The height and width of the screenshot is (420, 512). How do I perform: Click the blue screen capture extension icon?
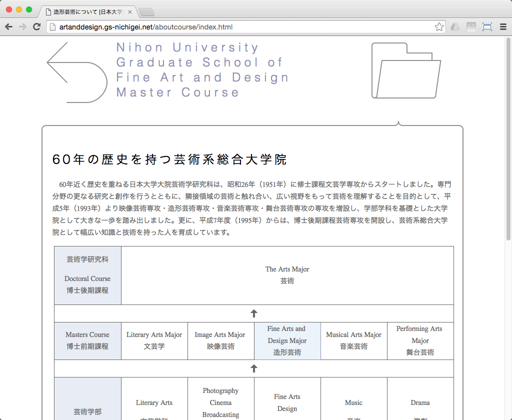[487, 27]
